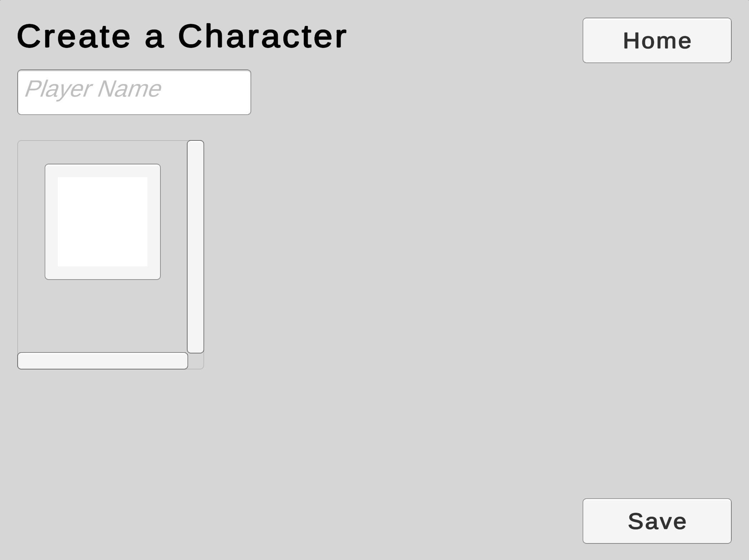Image resolution: width=749 pixels, height=560 pixels.
Task: Click the empty strip above the character tile
Action: (102, 152)
